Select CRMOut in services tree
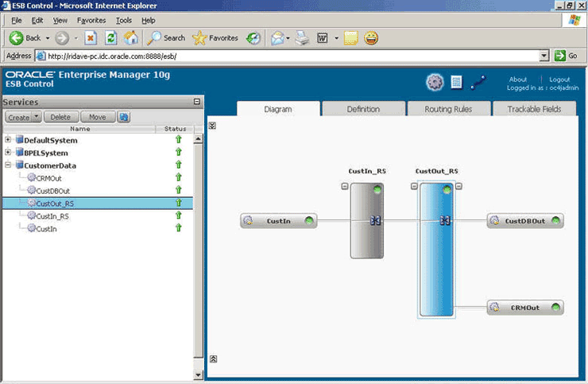Viewport: 588px width, 384px height. tap(48, 178)
